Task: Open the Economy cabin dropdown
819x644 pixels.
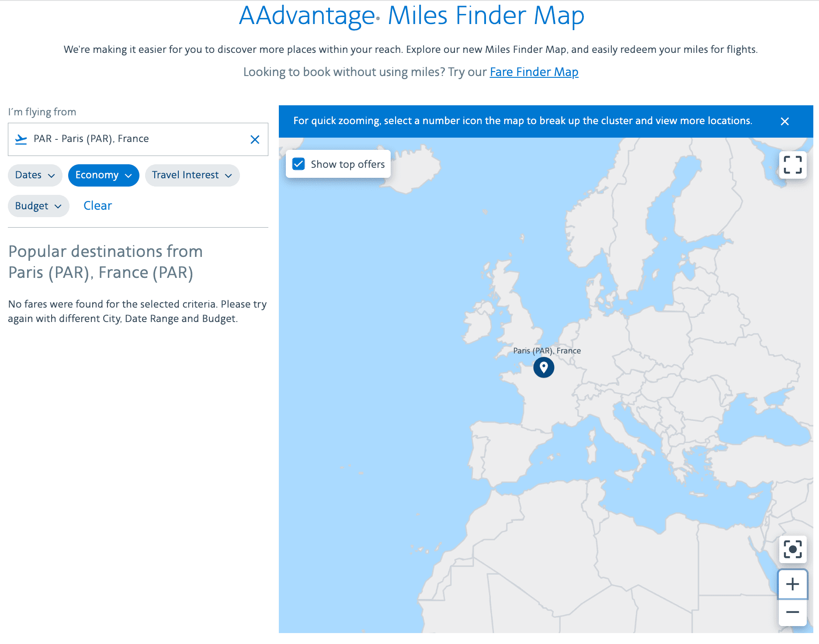Action: pos(104,175)
